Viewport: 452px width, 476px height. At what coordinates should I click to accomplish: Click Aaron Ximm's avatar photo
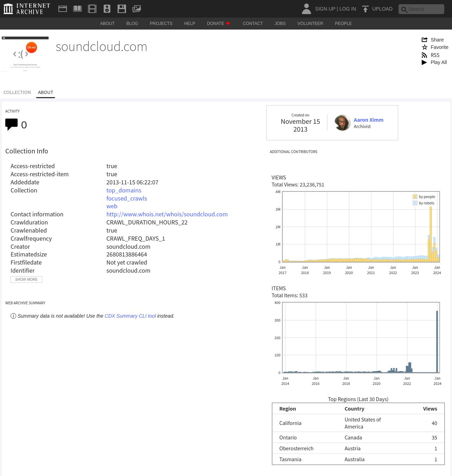tap(342, 123)
